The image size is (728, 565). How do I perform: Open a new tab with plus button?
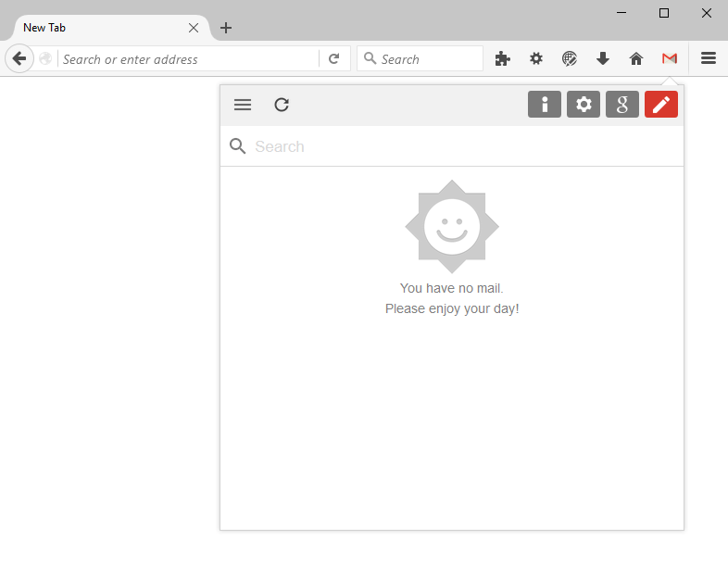coord(226,28)
